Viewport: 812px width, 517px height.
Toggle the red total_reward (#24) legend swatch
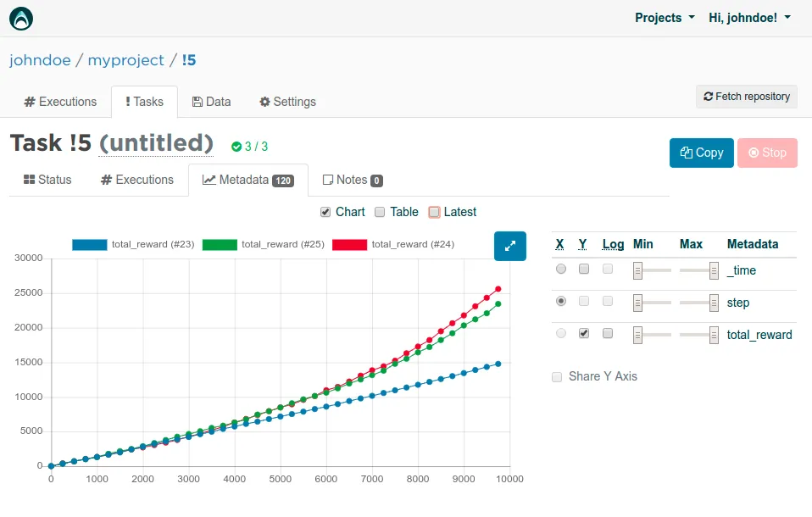[x=349, y=244]
